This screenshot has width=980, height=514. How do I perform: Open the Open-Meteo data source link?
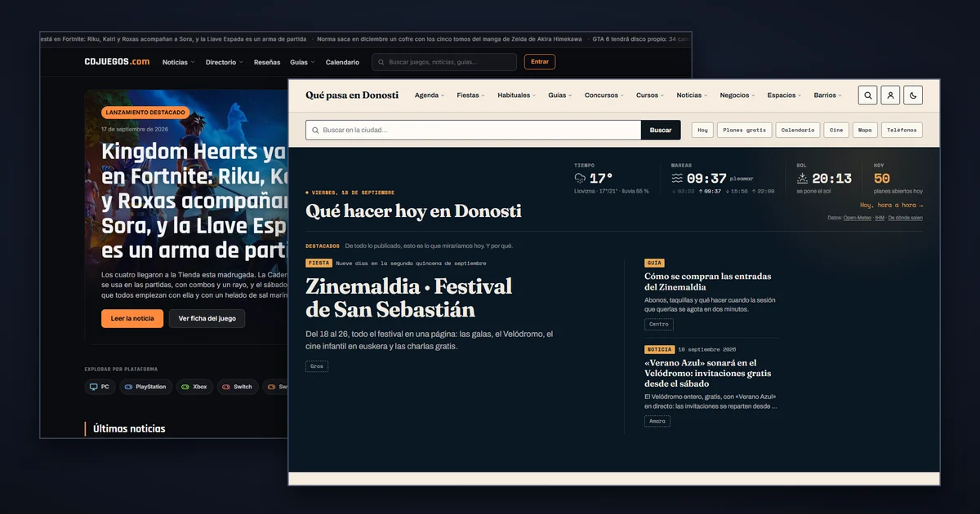857,218
